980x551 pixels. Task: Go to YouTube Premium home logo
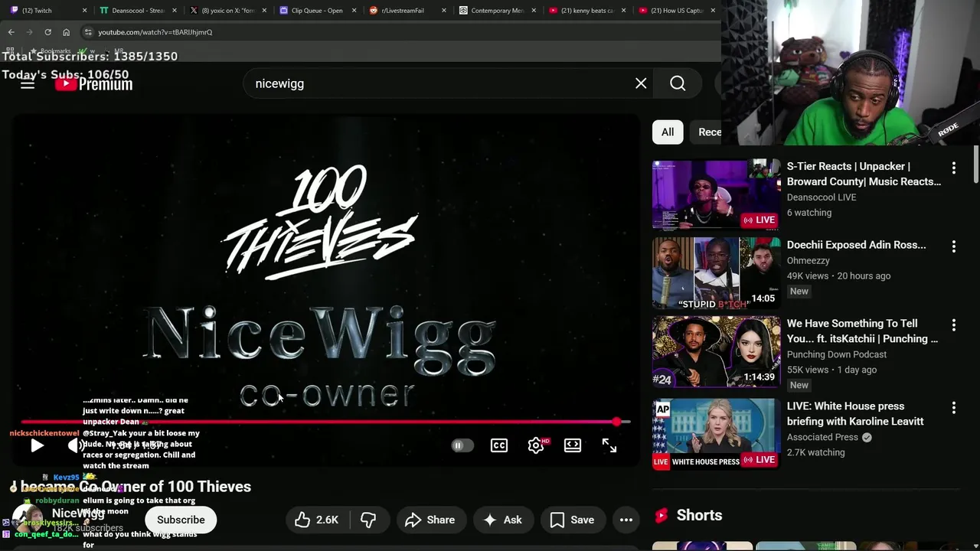point(94,84)
